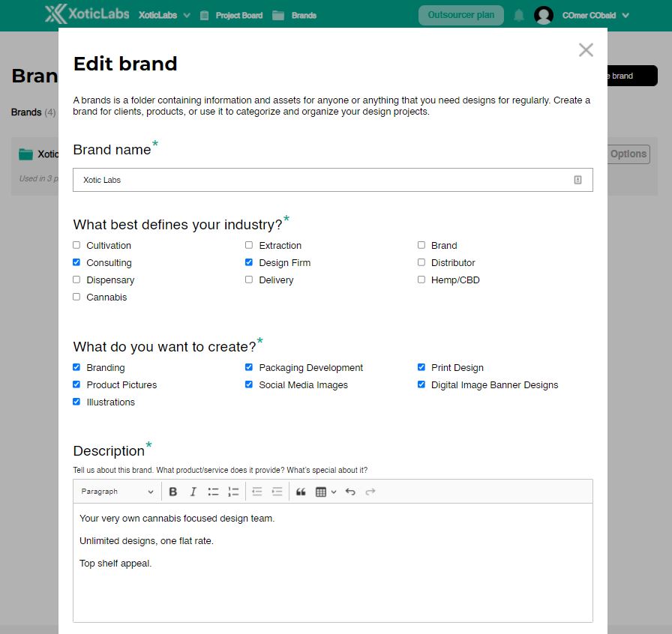Click the text "Top shelf appeal."
The image size is (672, 634).
[x=115, y=564]
